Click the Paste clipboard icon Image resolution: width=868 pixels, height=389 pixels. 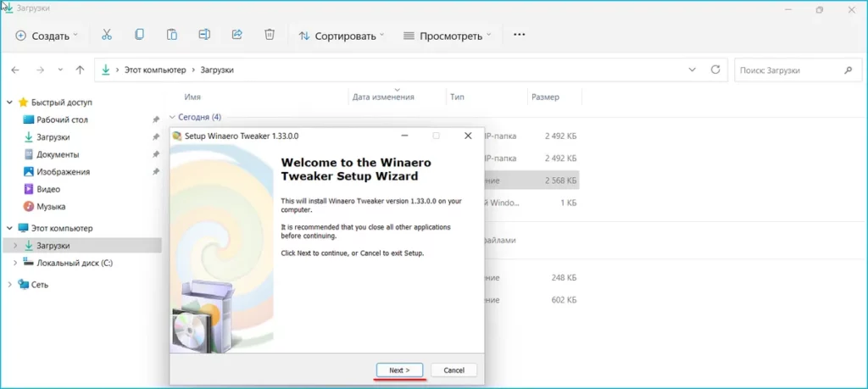coord(171,35)
